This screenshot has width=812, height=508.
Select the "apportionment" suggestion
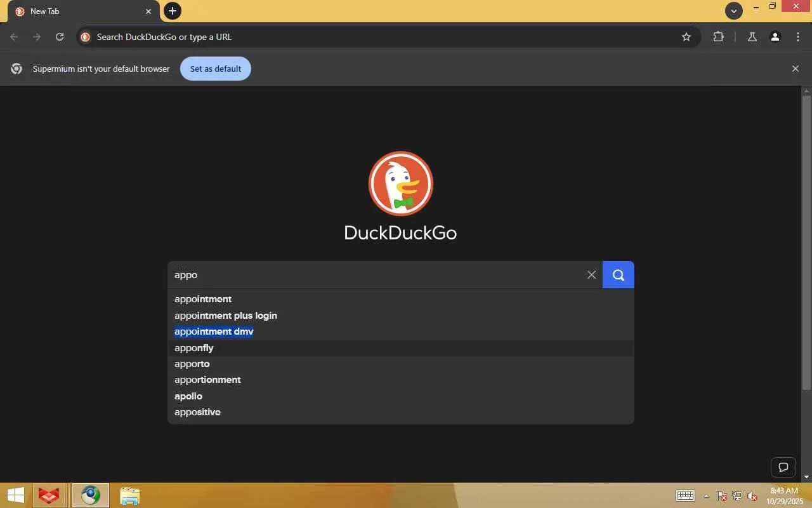click(x=401, y=380)
